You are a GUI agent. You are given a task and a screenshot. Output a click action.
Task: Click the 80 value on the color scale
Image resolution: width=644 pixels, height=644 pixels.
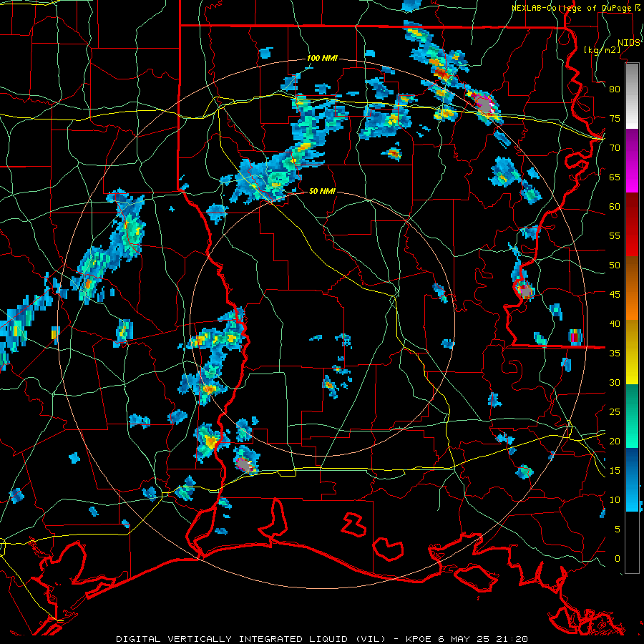tap(615, 89)
